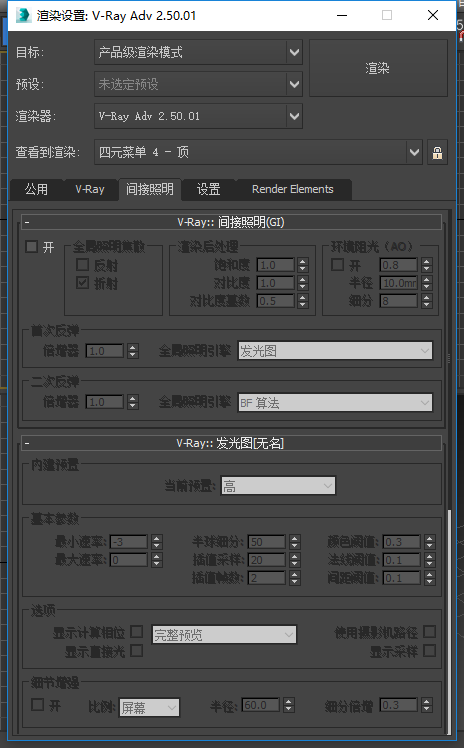
Task: Click the 半球细分 spinner arrows
Action: [x=295, y=542]
